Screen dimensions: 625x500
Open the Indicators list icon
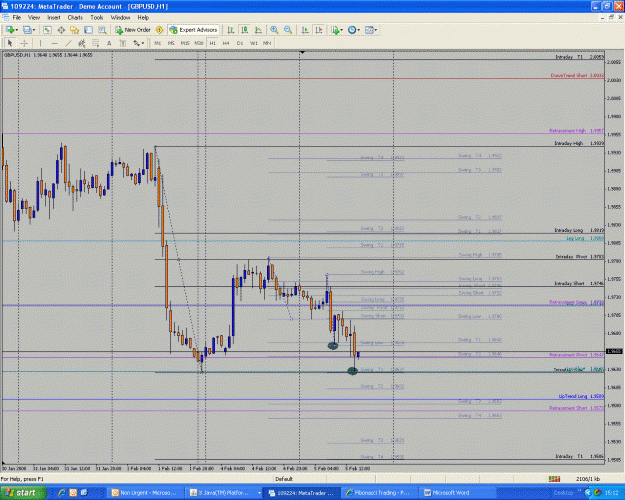335,30
